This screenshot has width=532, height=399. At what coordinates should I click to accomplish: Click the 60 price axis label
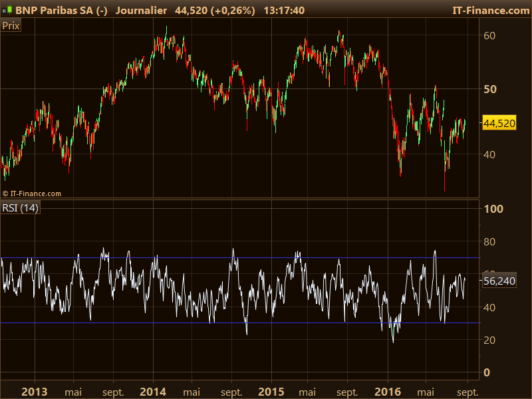coord(489,36)
